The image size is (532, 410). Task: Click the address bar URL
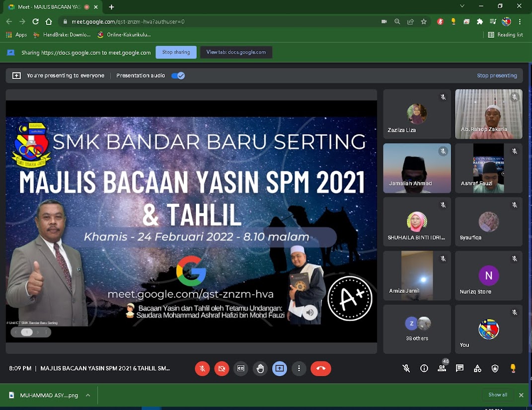128,22
